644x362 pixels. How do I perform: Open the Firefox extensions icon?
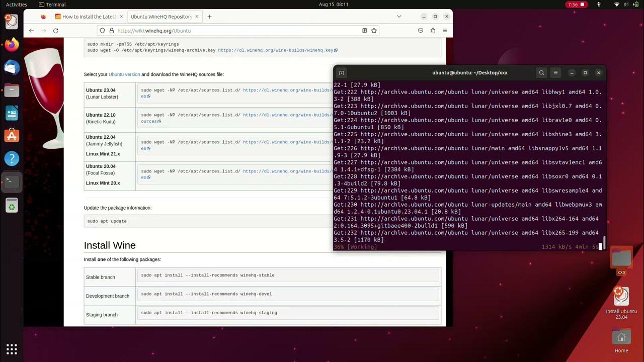433,31
